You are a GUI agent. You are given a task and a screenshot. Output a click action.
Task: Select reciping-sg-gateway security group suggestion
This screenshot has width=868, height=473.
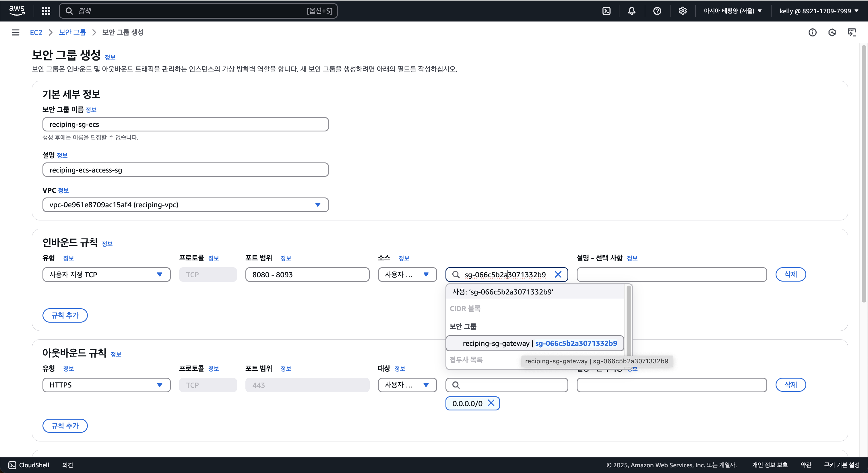click(535, 343)
